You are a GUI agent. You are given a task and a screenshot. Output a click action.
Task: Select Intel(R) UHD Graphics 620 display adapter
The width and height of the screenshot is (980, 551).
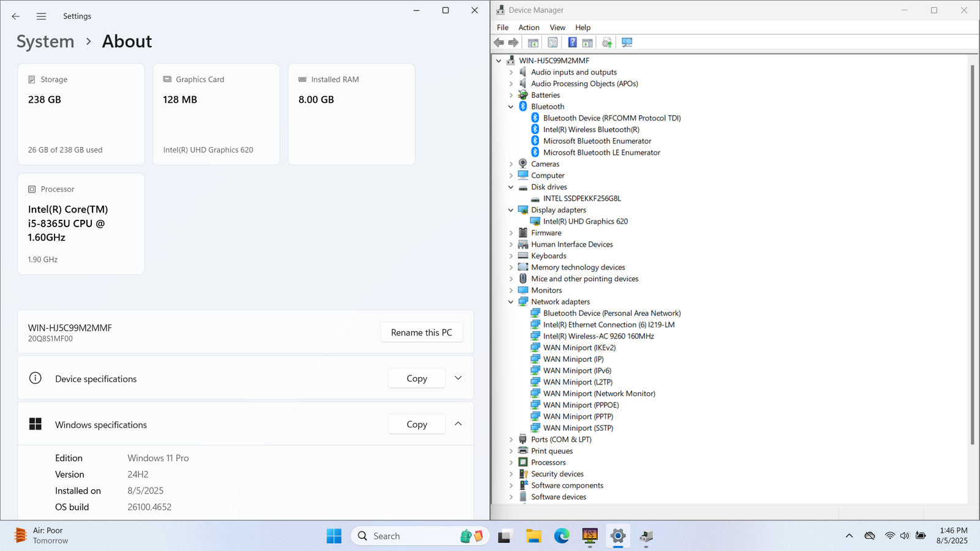(x=585, y=222)
